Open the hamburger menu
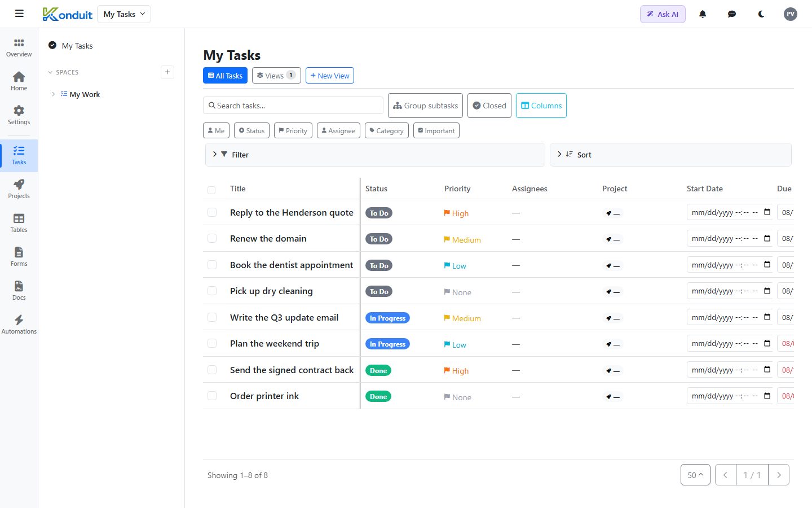Screen dimensions: 812x508 19,14
